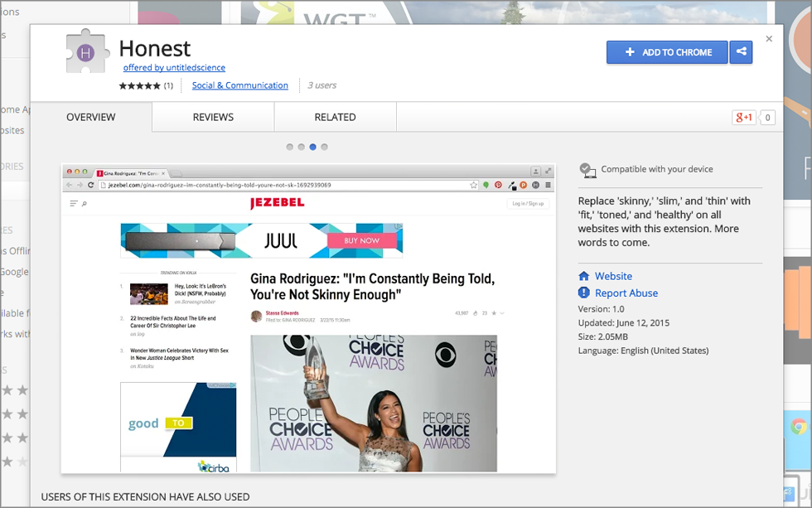Click the Users of this extension have also used heading
The image size is (812, 508).
146,497
